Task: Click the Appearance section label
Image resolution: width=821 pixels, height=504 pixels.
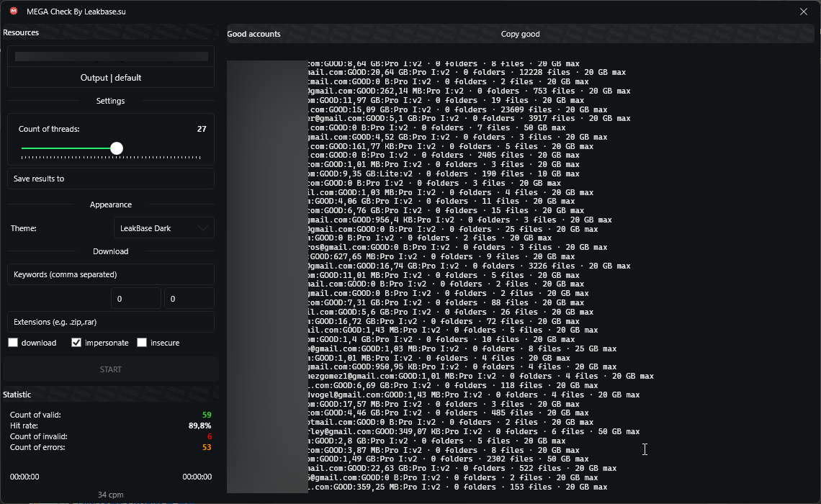Action: click(x=110, y=204)
